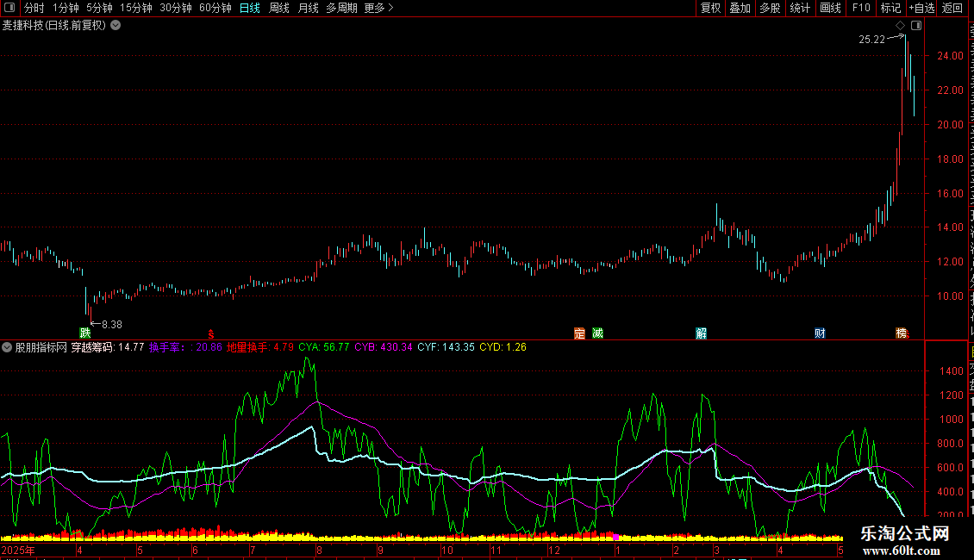This screenshot has height=560, width=974.
Task: Open the 统计 statistics button
Action: [x=800, y=8]
